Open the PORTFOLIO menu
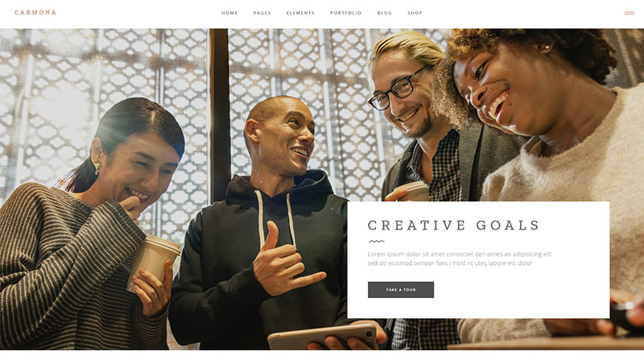Image resolution: width=644 pixels, height=364 pixels. [346, 13]
